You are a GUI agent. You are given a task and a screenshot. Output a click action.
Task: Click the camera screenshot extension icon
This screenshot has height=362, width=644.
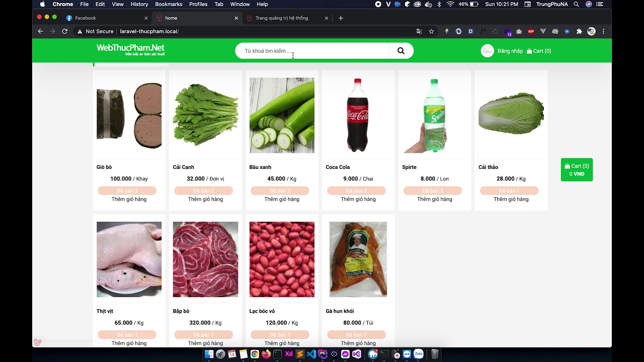click(x=519, y=31)
